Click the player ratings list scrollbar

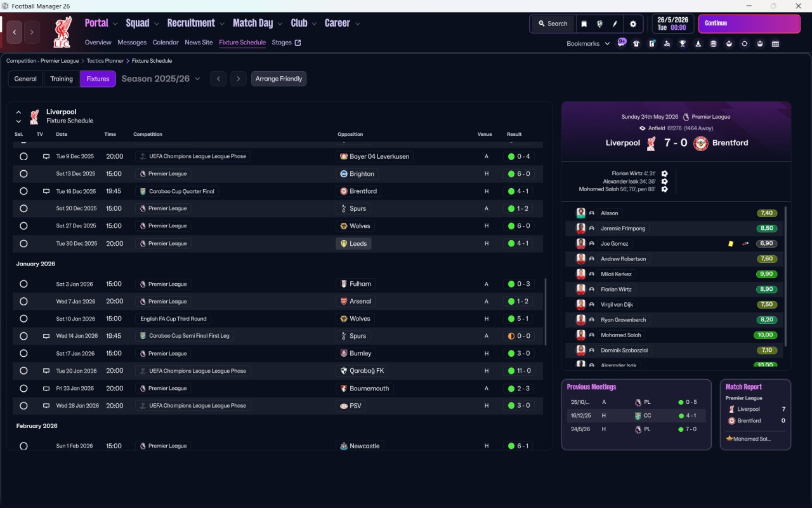click(x=786, y=276)
